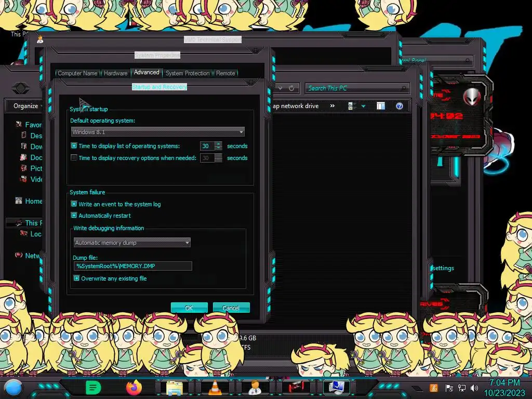The height and width of the screenshot is (399, 532).
Task: Switch to the Computer Name tab
Action: click(x=77, y=73)
